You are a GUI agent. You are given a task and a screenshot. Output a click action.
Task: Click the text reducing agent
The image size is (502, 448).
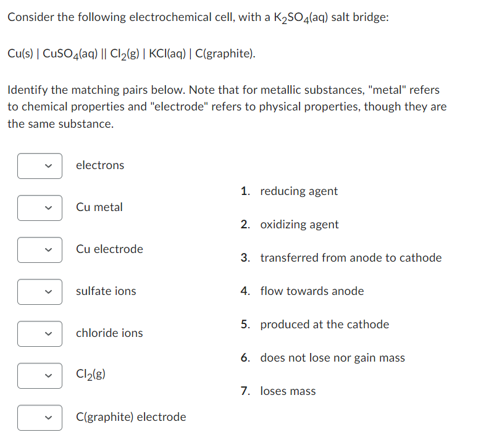click(299, 191)
